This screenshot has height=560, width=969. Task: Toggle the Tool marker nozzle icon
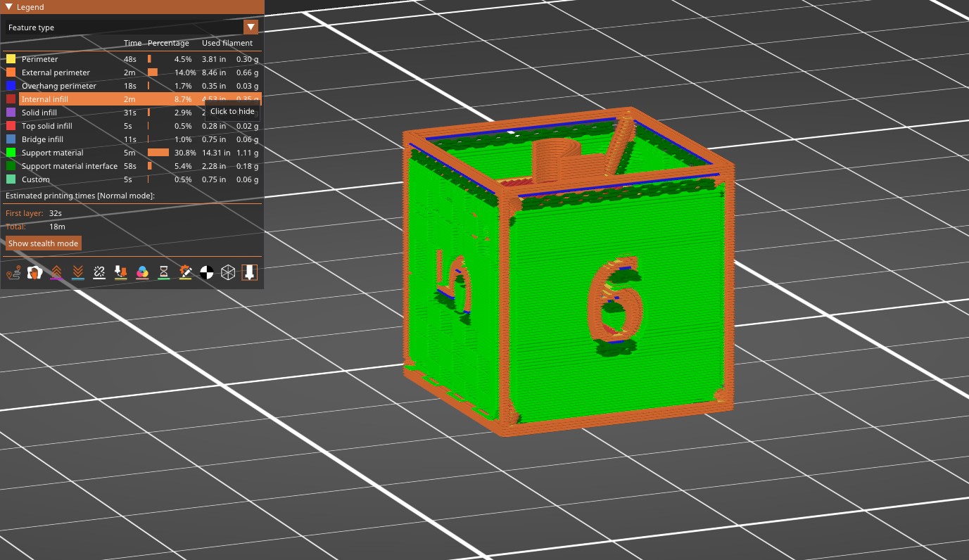250,272
